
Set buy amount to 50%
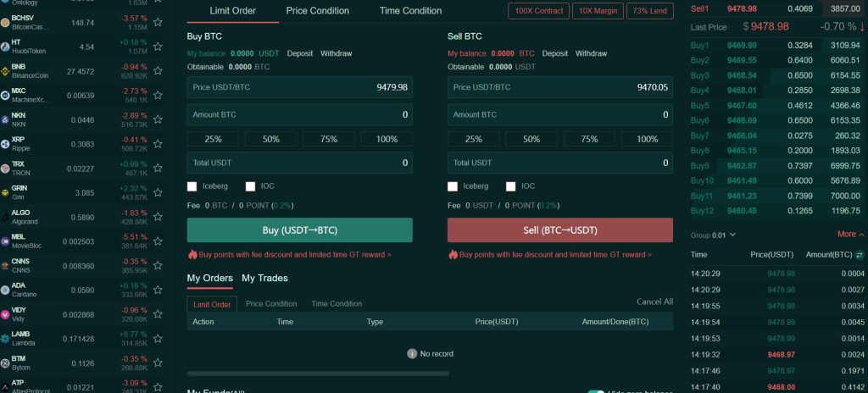pos(270,139)
